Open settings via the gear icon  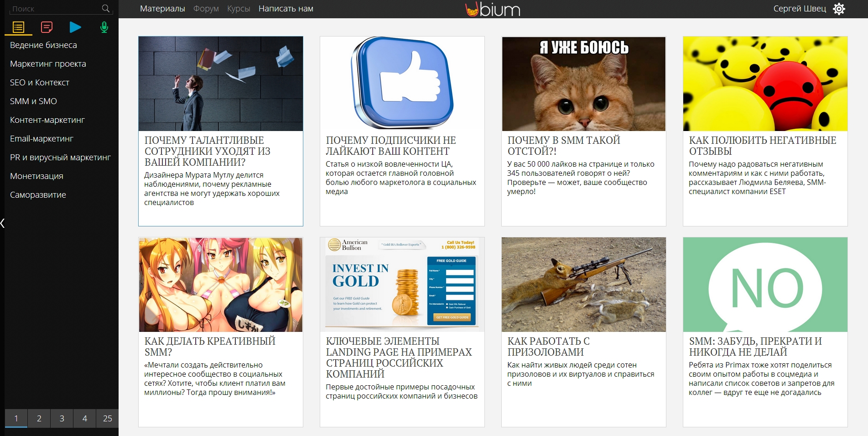click(839, 9)
